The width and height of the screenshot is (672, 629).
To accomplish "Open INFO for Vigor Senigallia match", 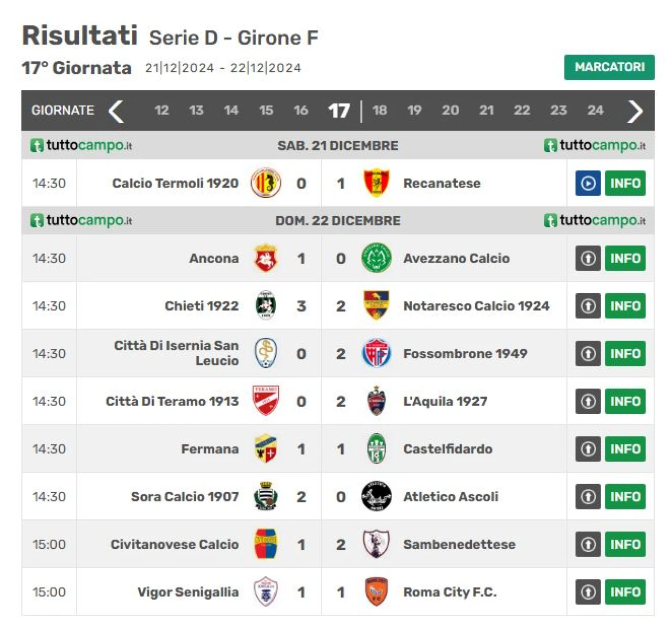I will [x=625, y=592].
